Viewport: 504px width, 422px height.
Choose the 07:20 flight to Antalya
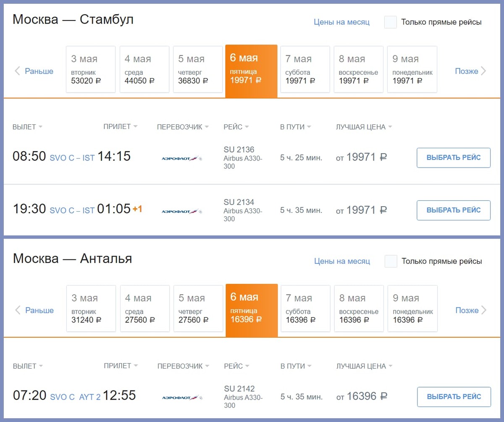click(x=454, y=397)
